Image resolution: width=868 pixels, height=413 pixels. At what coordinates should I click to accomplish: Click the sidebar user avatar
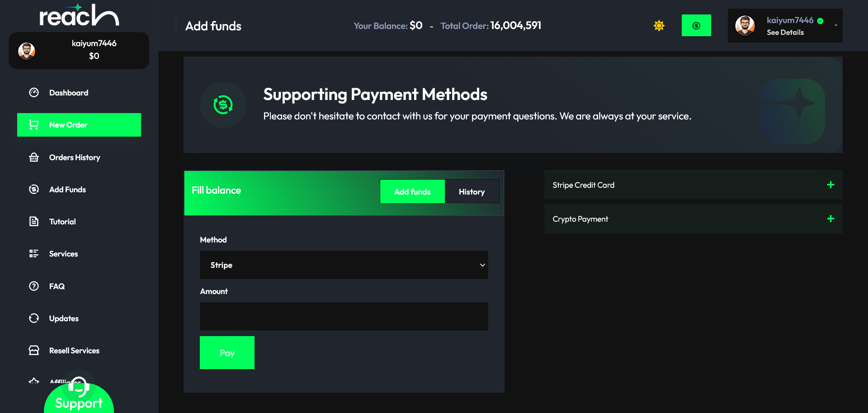click(27, 51)
